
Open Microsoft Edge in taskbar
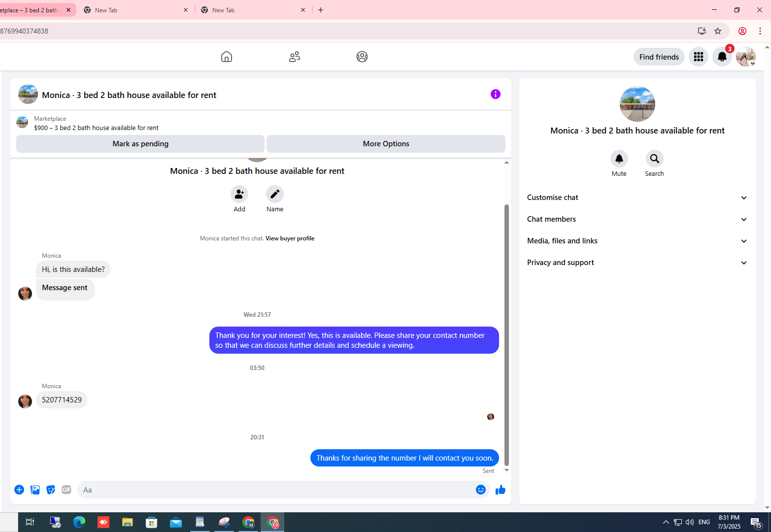pos(79,522)
